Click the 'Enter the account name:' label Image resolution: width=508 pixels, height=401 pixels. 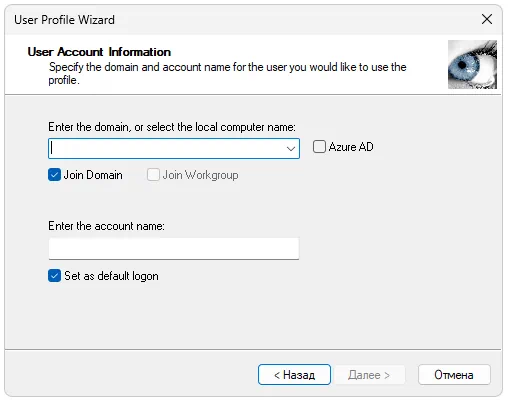click(x=106, y=226)
